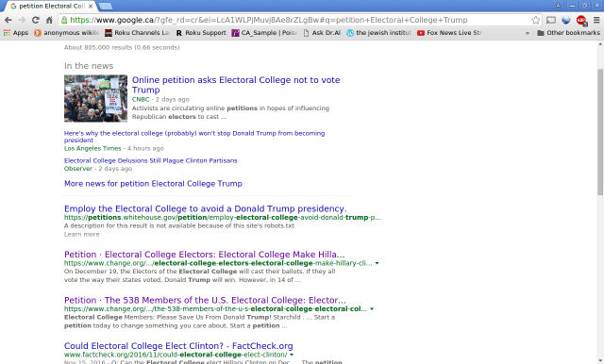Go back with the browser back arrow
The image size is (604, 364).
[x=8, y=20]
